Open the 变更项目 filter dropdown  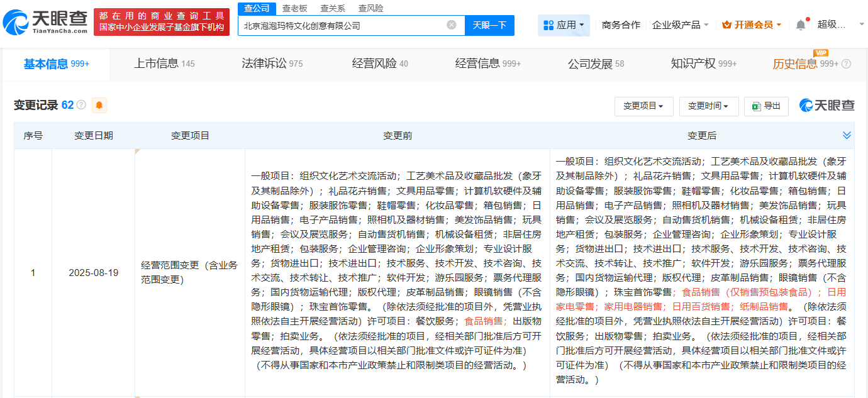[643, 106]
